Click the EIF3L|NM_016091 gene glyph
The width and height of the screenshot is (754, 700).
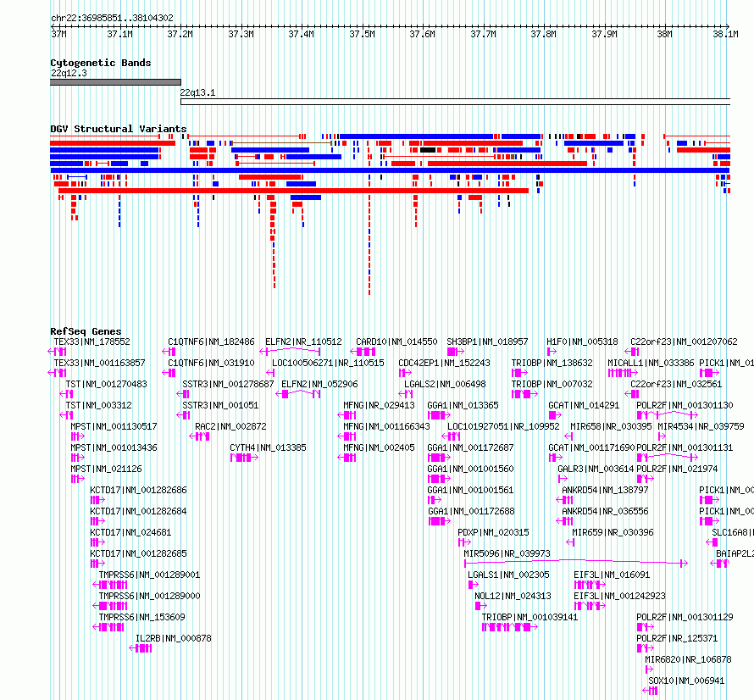590,585
